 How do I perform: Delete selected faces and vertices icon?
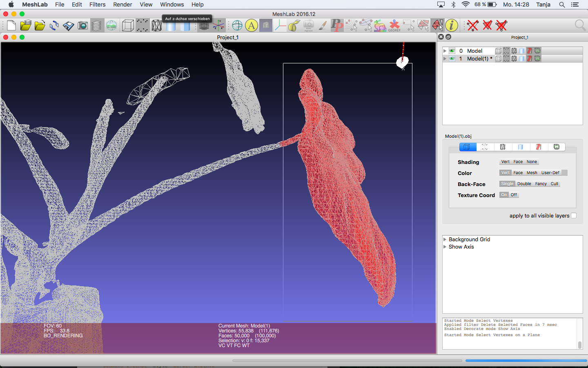[x=501, y=26]
